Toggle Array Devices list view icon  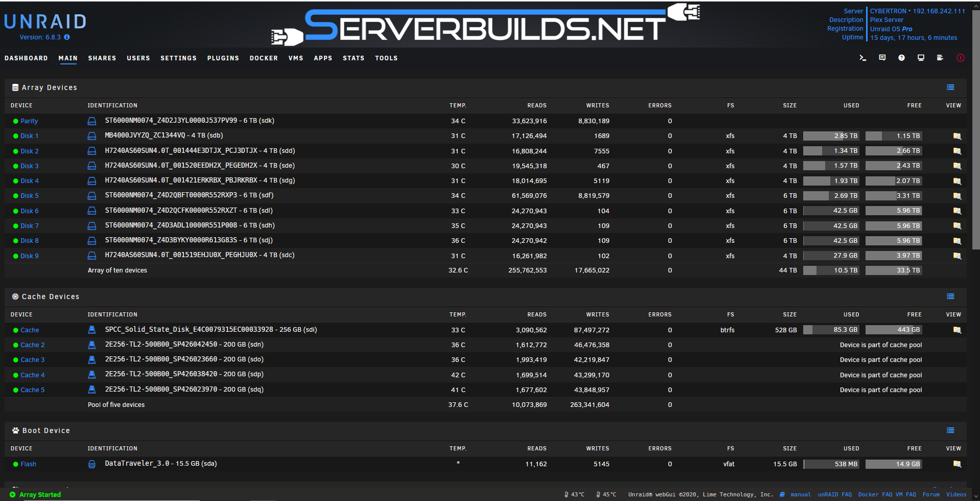(950, 87)
